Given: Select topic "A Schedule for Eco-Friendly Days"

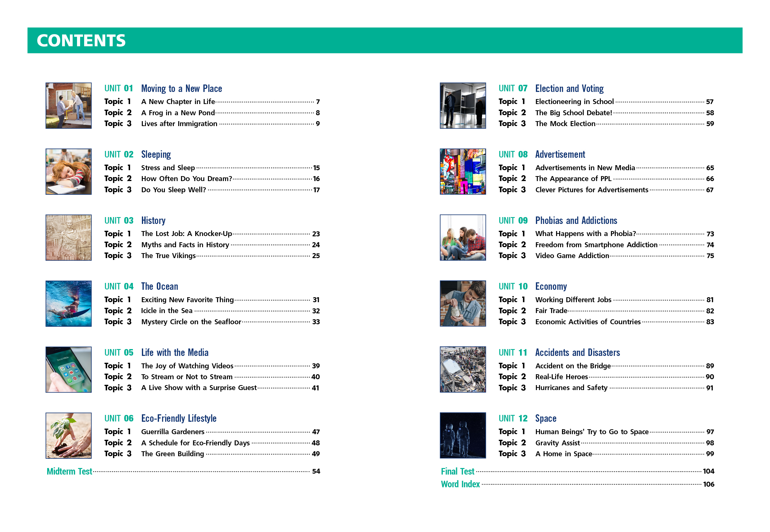Looking at the screenshot, I should point(196,443).
